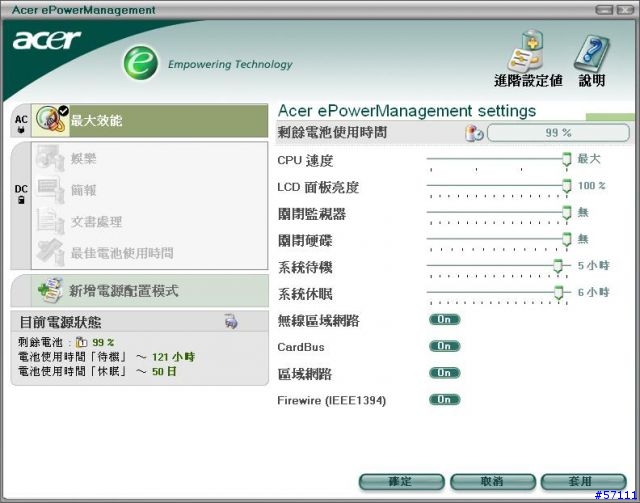Click the Acer ePowerManagement settings title
Screen dimensions: 640x503
pos(407,111)
